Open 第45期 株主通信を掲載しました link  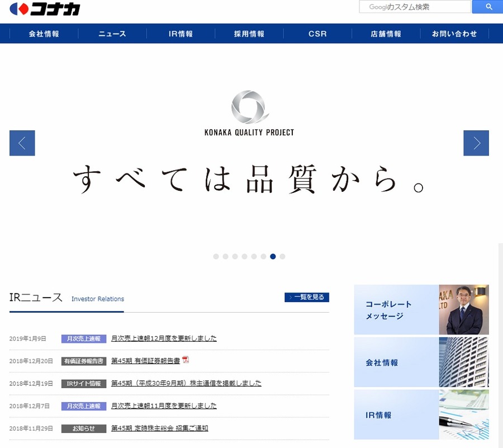tap(186, 383)
